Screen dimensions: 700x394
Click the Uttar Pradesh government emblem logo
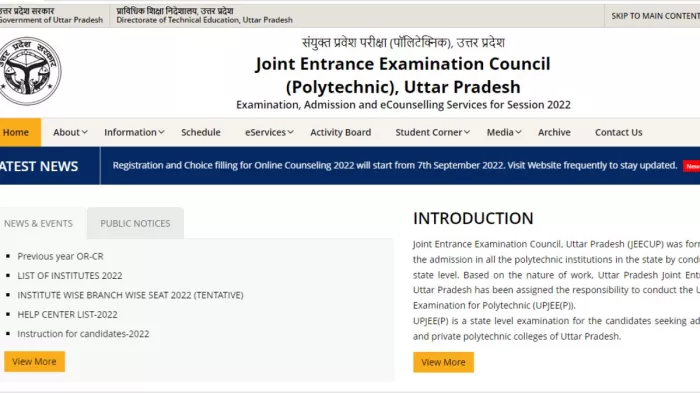29,71
